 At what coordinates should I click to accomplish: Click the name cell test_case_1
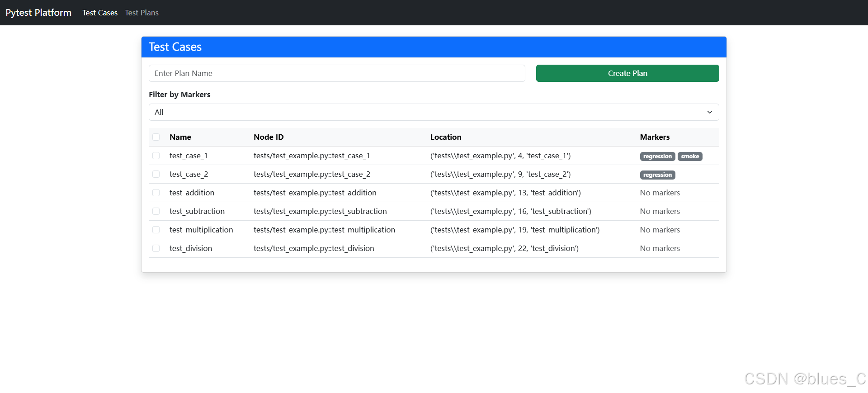(x=189, y=156)
